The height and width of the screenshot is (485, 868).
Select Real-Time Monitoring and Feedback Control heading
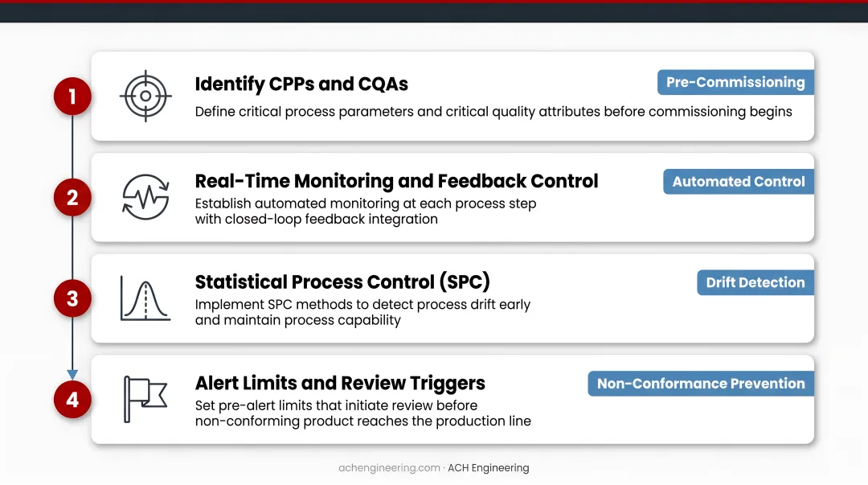click(396, 181)
